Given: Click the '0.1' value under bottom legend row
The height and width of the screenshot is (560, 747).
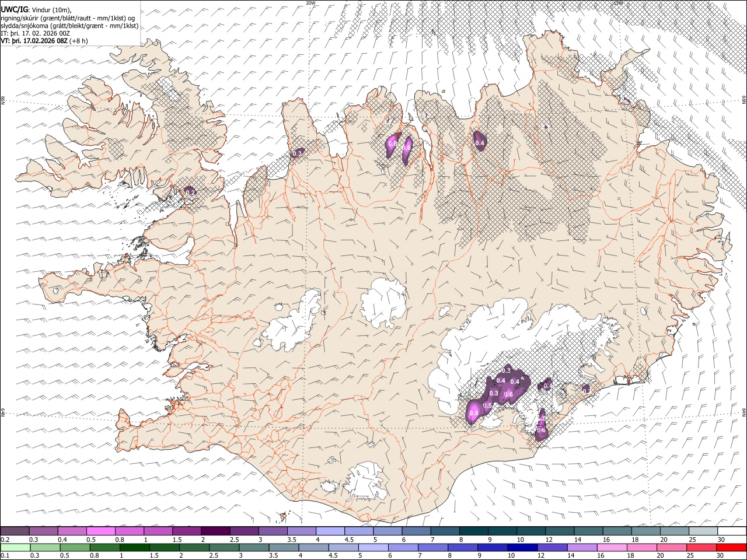Looking at the screenshot, I should [5, 555].
